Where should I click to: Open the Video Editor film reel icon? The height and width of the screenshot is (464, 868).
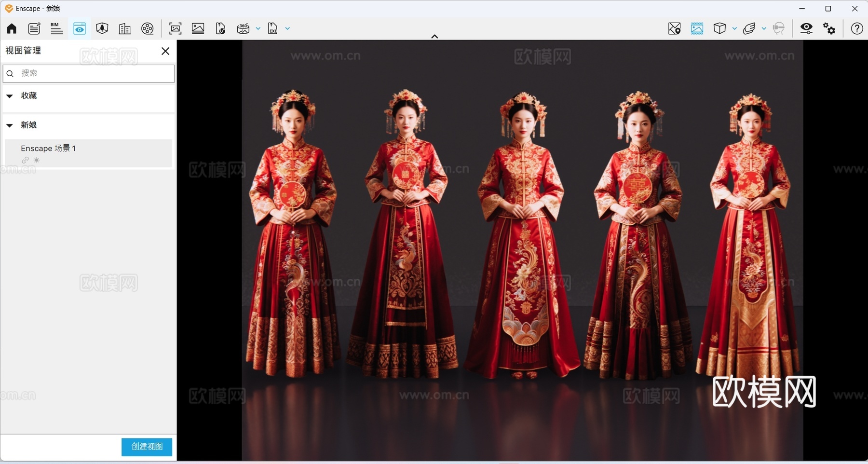point(148,28)
